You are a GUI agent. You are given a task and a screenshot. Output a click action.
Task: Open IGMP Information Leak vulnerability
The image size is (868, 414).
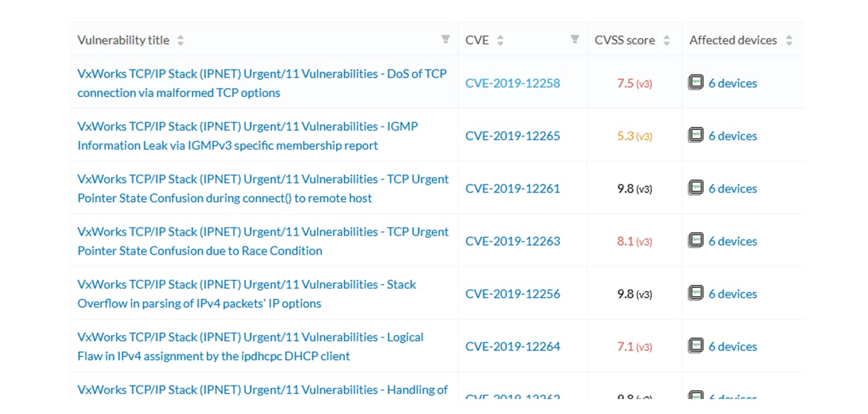[x=248, y=136]
